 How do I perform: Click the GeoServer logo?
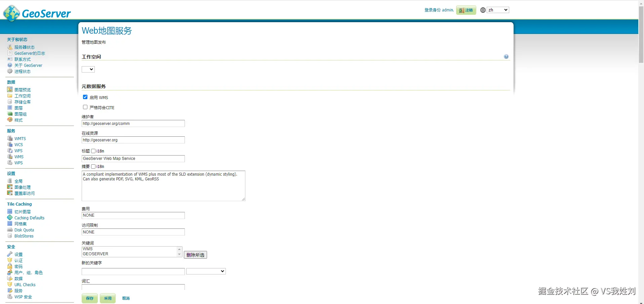pyautogui.click(x=37, y=13)
